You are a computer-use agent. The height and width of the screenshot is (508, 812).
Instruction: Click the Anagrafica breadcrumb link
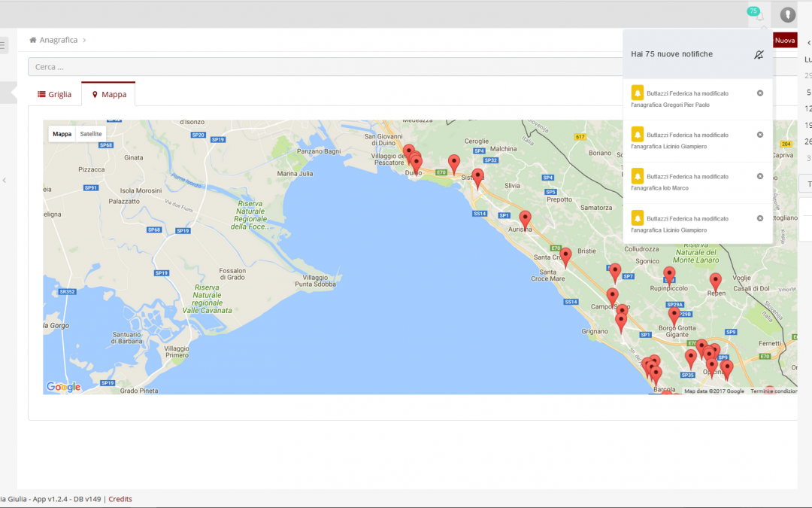coord(59,40)
